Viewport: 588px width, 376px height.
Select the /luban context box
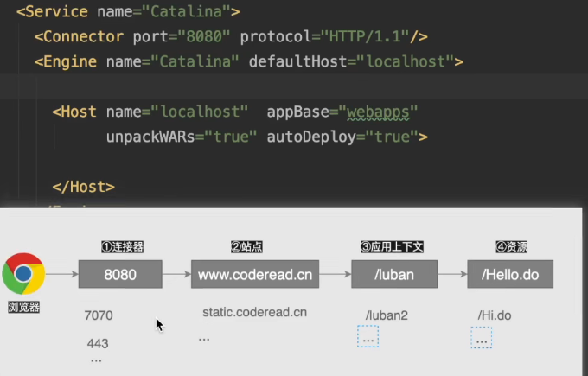click(394, 274)
